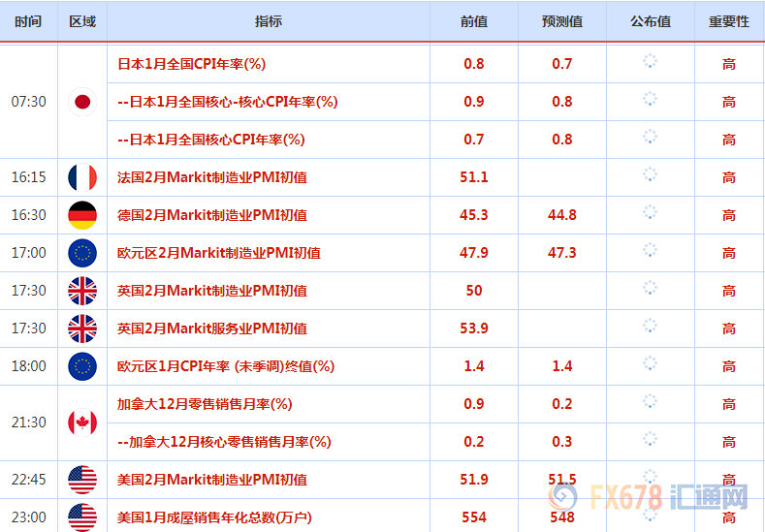Open 英国2月Markit服务业PMI初值 link

212,329
